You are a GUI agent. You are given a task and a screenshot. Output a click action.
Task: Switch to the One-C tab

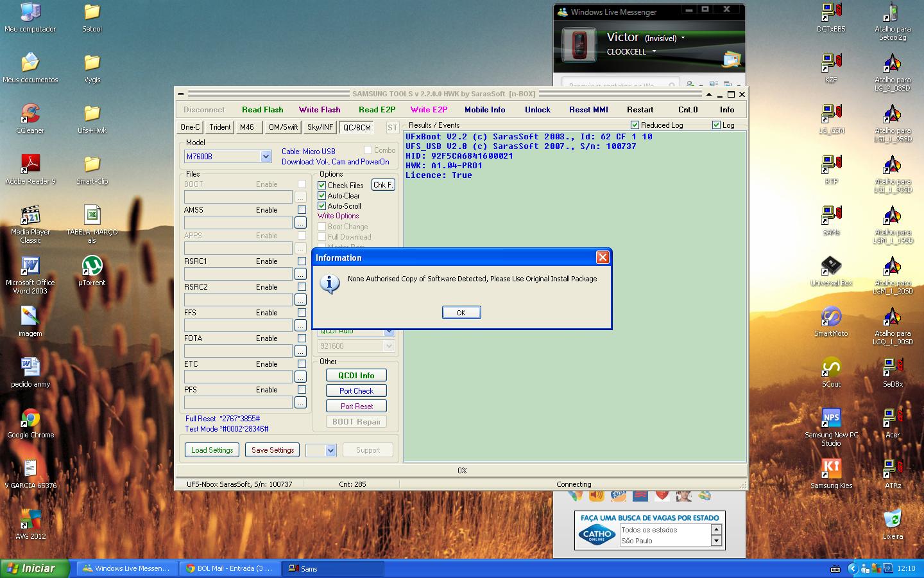coord(190,127)
